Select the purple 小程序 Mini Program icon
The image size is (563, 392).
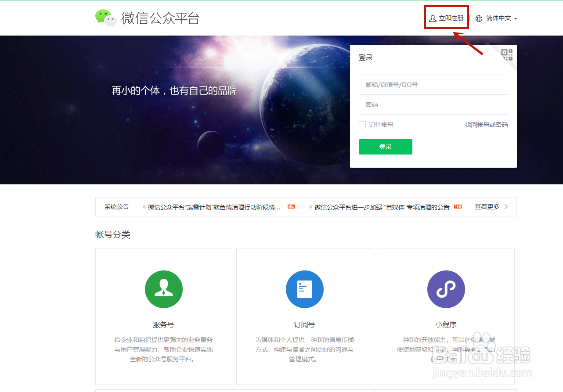446,289
